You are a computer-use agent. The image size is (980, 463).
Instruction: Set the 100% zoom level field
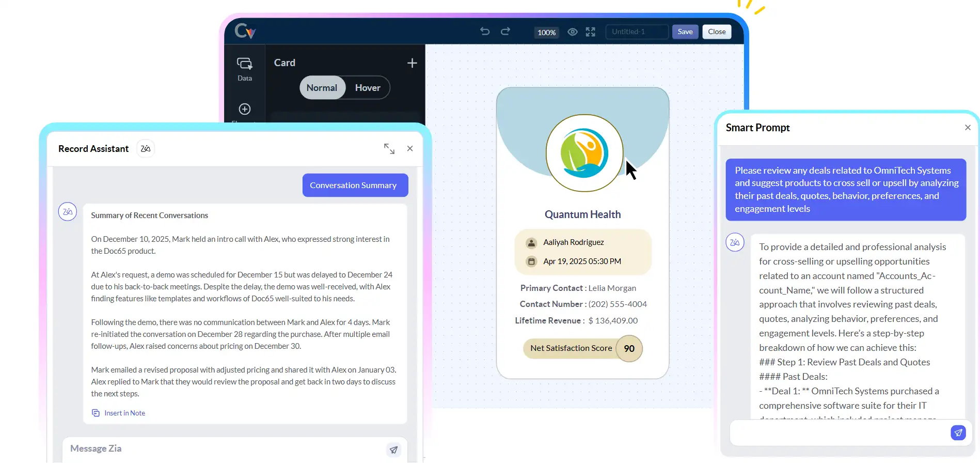pyautogui.click(x=547, y=32)
